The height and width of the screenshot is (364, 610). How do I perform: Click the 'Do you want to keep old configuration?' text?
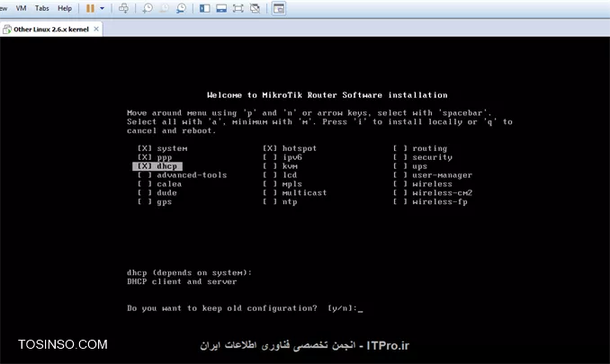point(222,308)
